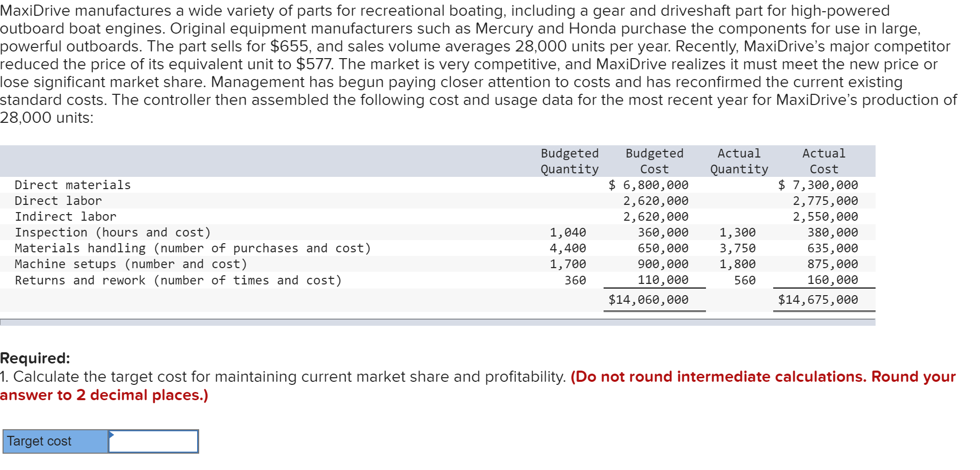Click the "Required:" heading

tap(35, 358)
